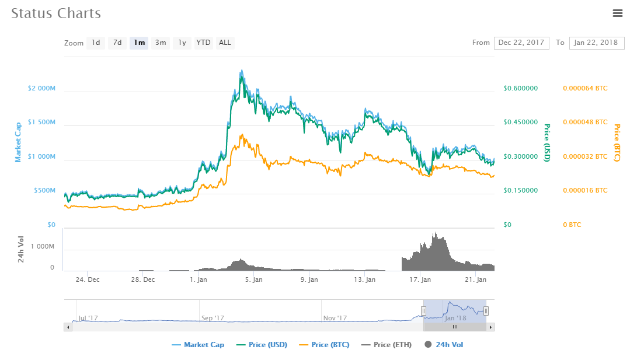The width and height of the screenshot is (644, 353).
Task: Click the scrollbar left arrow
Action: (x=68, y=327)
